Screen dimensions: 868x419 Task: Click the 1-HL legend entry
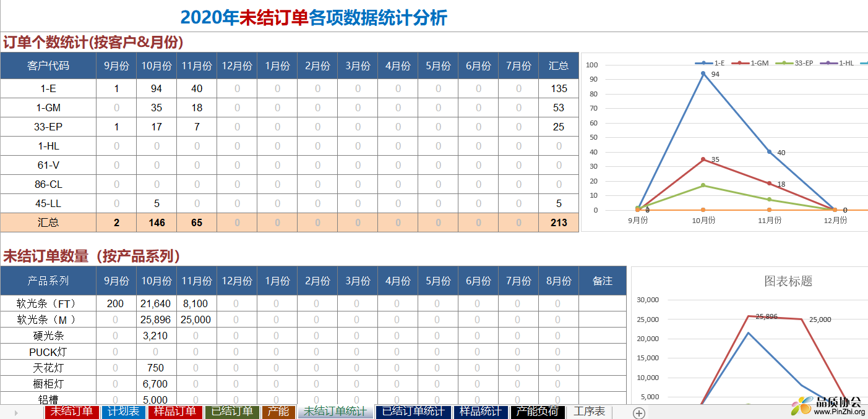click(837, 63)
